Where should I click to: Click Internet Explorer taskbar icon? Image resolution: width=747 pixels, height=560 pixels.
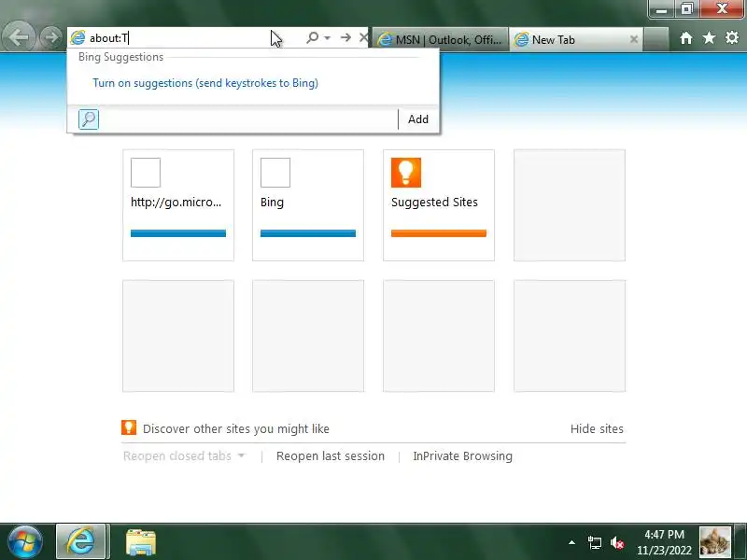(81, 542)
